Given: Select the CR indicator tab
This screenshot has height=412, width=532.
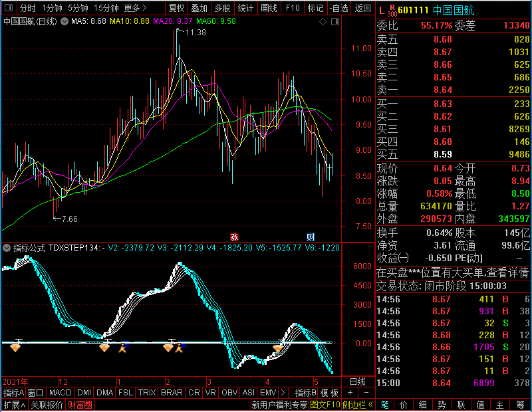Looking at the screenshot, I should click(194, 393).
